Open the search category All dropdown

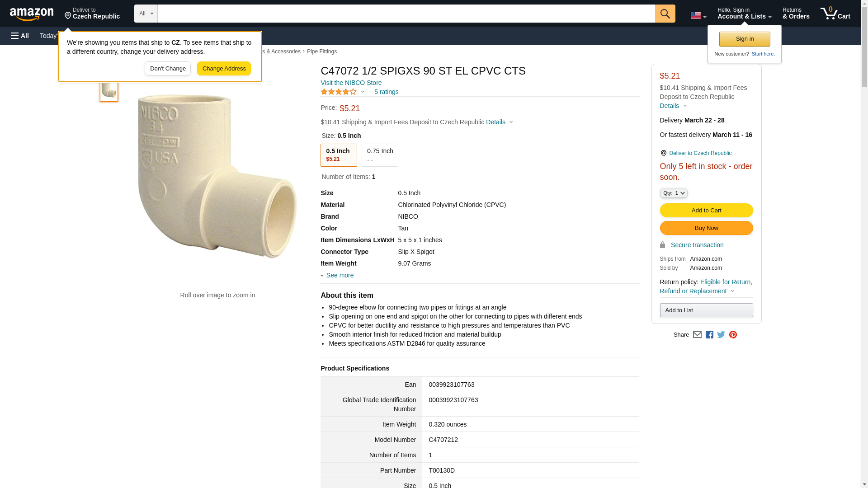pos(146,14)
